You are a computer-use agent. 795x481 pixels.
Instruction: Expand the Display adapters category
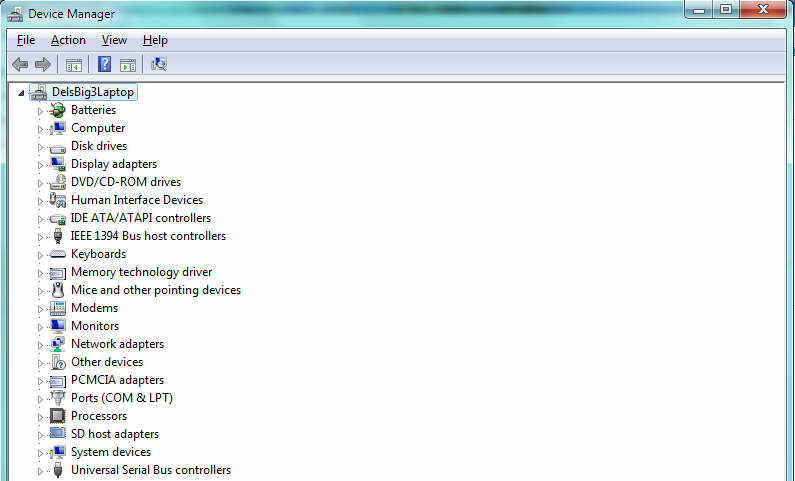(40, 165)
